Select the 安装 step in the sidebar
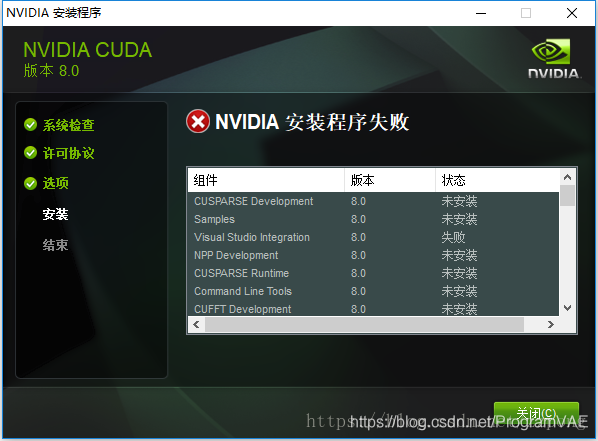This screenshot has height=441, width=598. [x=56, y=214]
